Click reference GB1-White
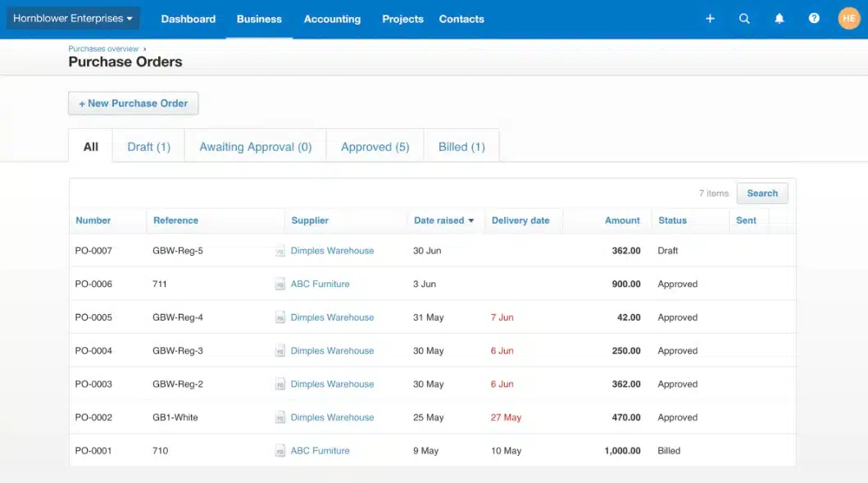Image resolution: width=868 pixels, height=483 pixels. pyautogui.click(x=175, y=417)
